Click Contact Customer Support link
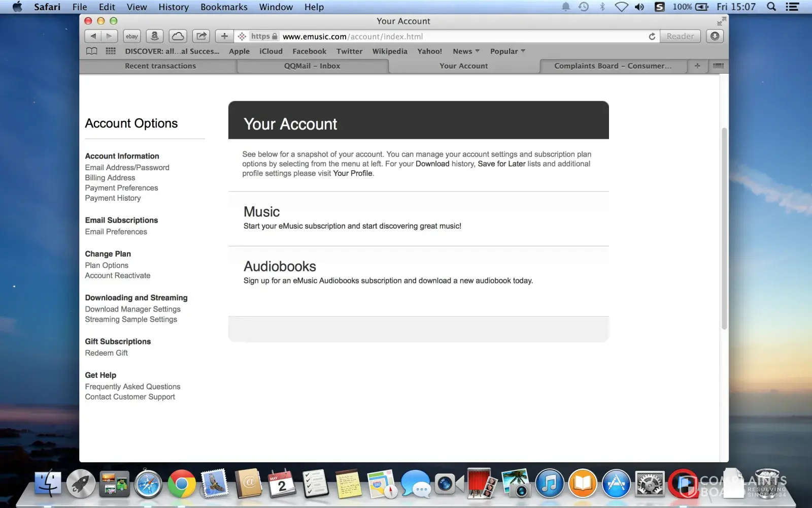 [x=130, y=397]
